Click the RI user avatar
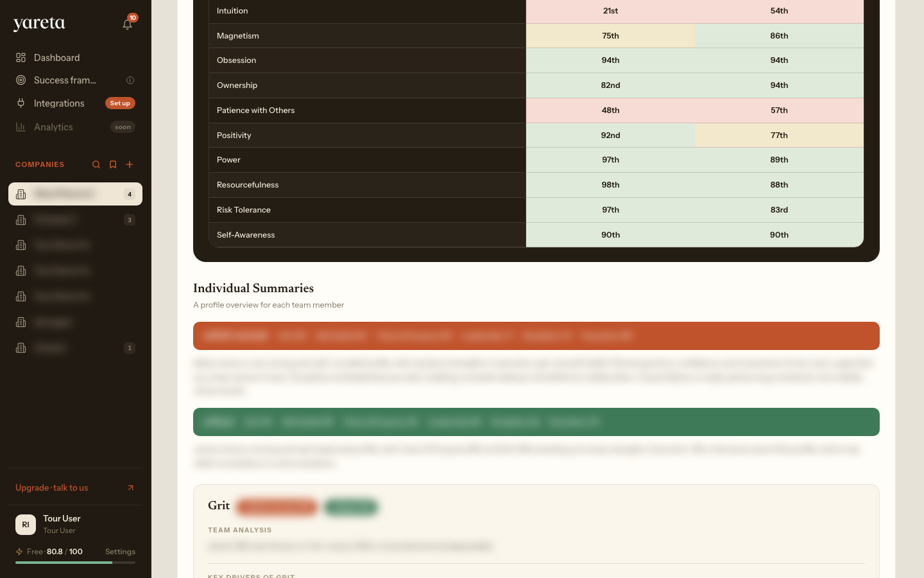The width and height of the screenshot is (924, 578). pyautogui.click(x=26, y=525)
